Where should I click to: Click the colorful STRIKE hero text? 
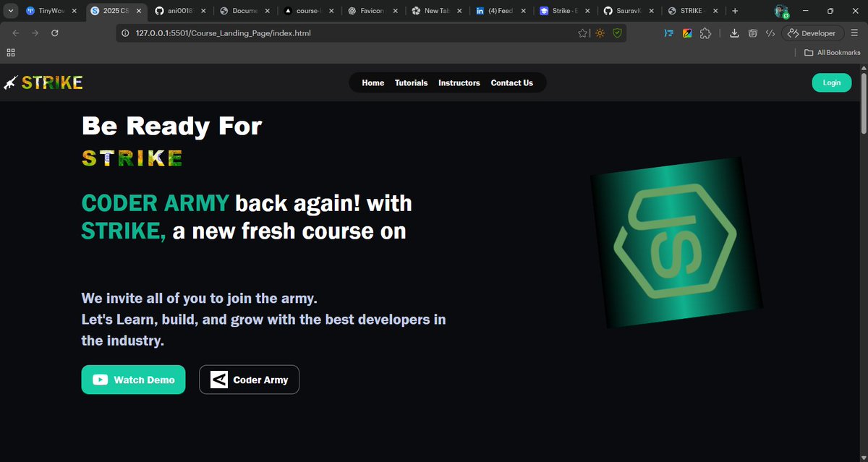(x=132, y=158)
